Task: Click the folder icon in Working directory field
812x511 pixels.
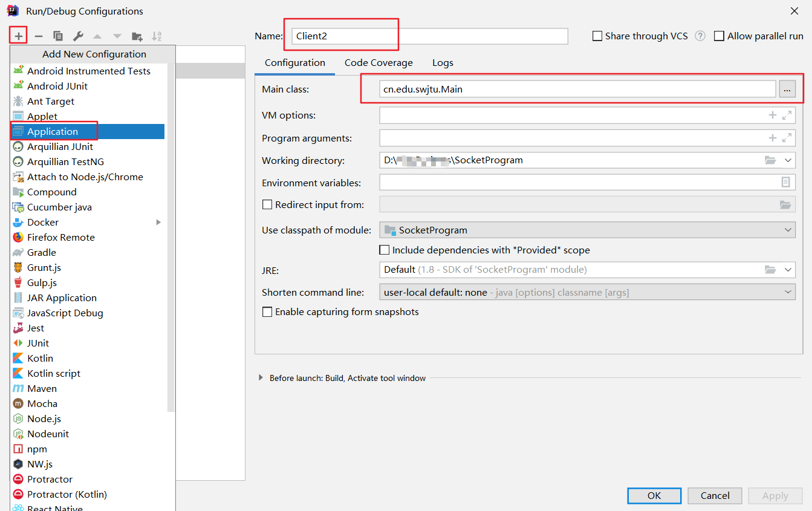Action: pyautogui.click(x=770, y=160)
